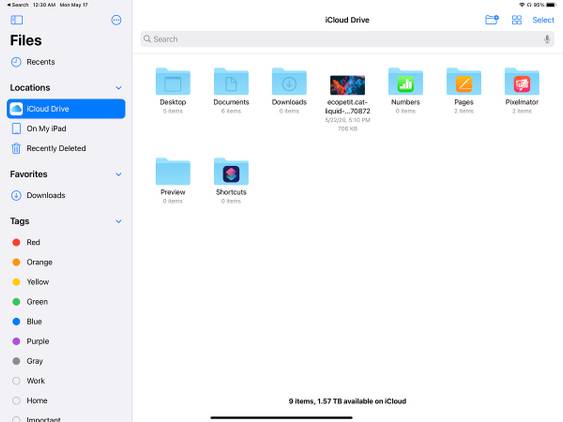The height and width of the screenshot is (422, 563).
Task: Click the '9 items, 1.57 TB available' status text
Action: point(347,401)
